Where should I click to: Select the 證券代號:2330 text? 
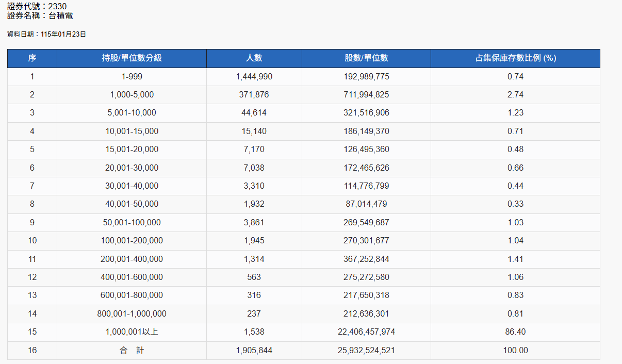[x=37, y=7]
